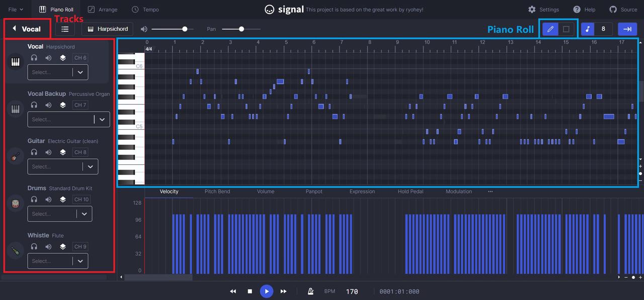
Task: Mute the Guitar track speaker
Action: pos(48,152)
